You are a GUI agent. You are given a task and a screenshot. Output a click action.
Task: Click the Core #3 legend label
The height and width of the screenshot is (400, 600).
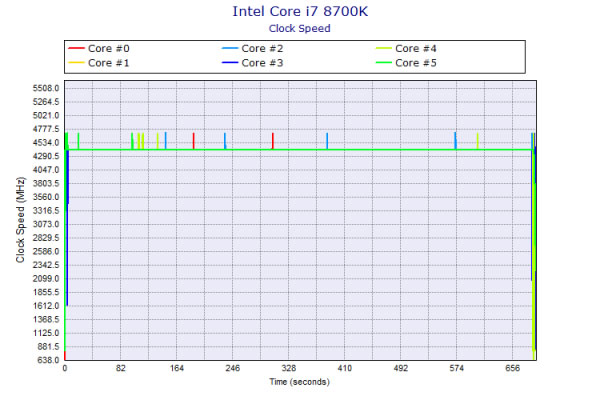[262, 63]
